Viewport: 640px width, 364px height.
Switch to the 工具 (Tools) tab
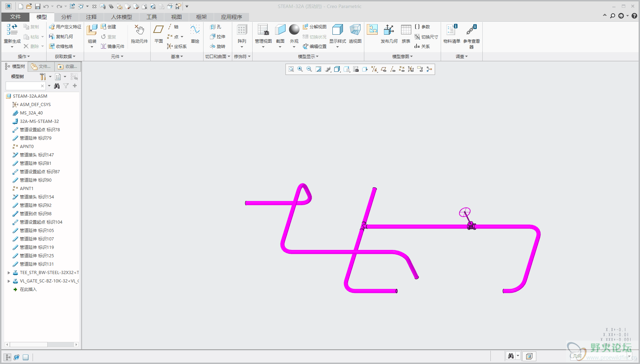click(152, 17)
